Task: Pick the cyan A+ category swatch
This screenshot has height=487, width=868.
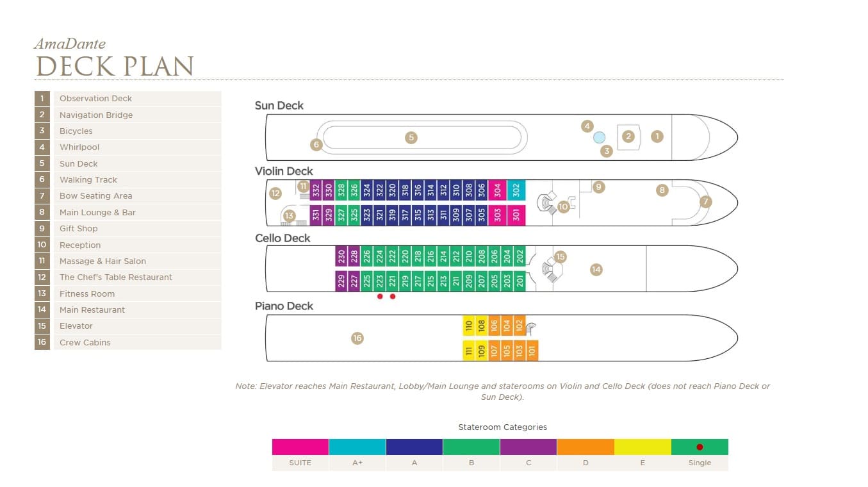Action: point(357,447)
